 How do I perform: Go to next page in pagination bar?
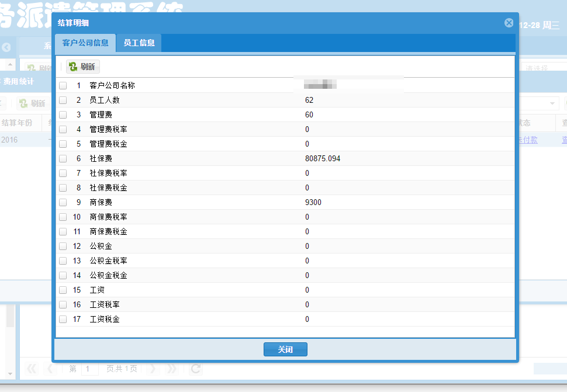pos(152,369)
